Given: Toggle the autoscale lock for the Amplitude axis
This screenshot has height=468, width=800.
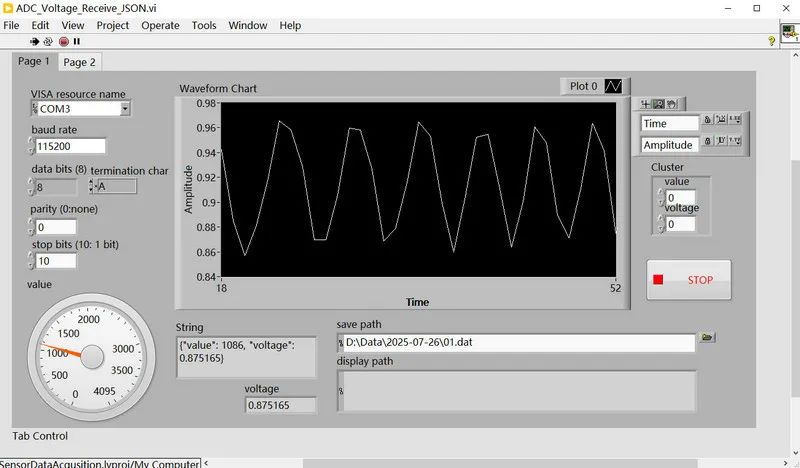Looking at the screenshot, I should 708,141.
